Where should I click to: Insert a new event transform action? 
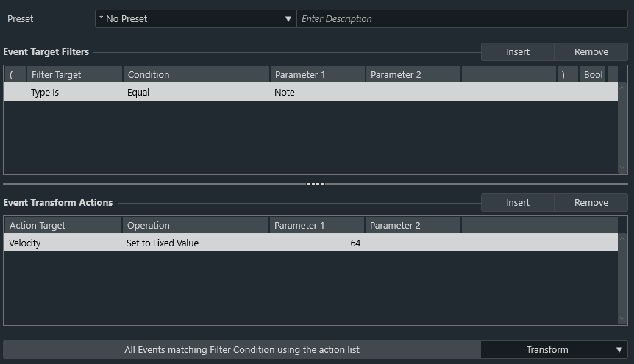tap(517, 203)
